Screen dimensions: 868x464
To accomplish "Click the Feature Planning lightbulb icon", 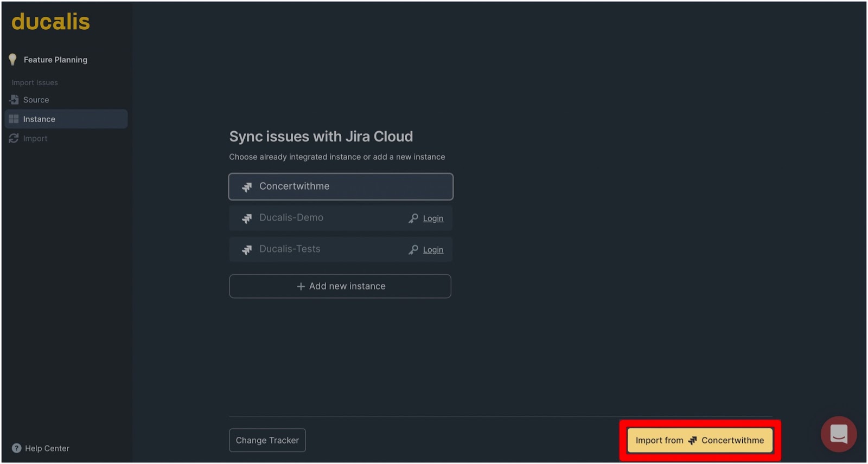I will click(x=13, y=60).
